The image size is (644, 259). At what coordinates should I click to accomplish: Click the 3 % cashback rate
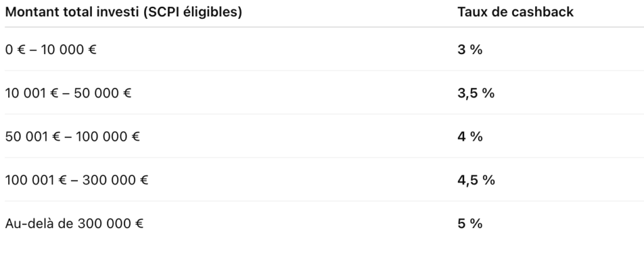point(470,50)
